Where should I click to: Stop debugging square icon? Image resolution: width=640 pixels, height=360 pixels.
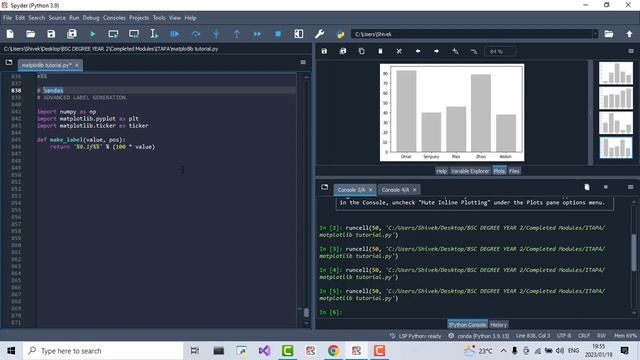tap(278, 34)
